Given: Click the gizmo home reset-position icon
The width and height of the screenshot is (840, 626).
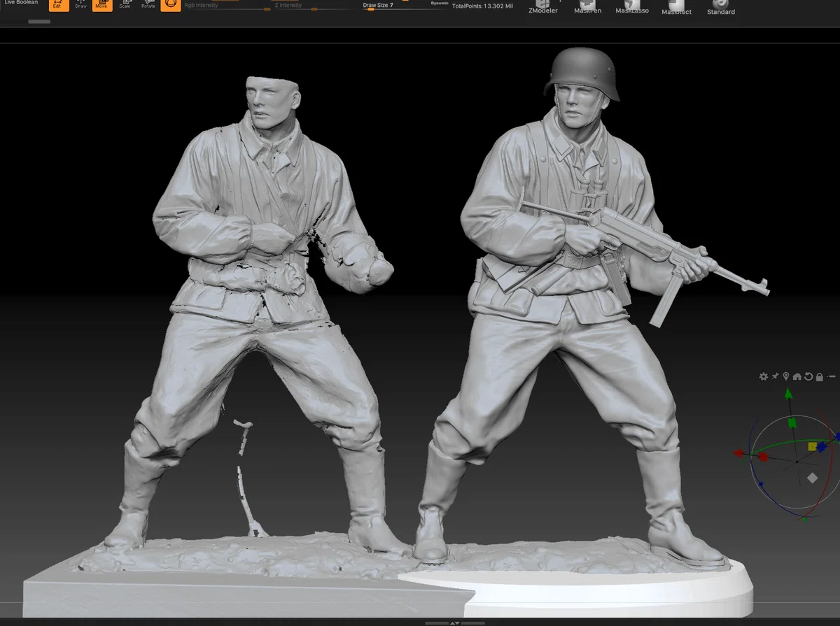Looking at the screenshot, I should point(797,376).
